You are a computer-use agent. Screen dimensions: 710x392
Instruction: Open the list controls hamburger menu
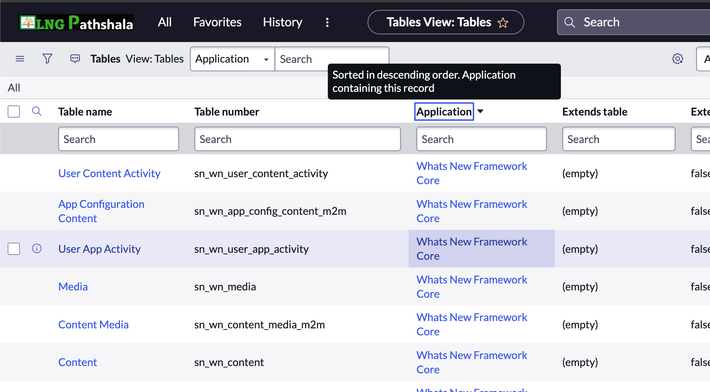19,59
